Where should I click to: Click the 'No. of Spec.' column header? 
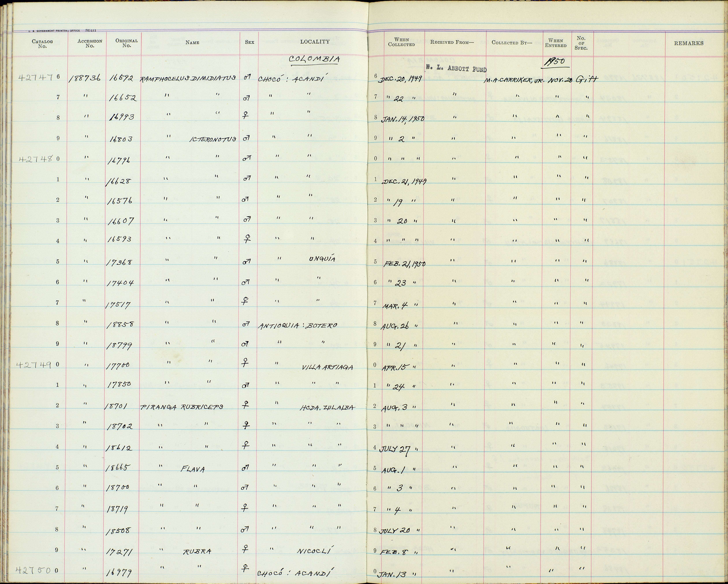[x=581, y=43]
